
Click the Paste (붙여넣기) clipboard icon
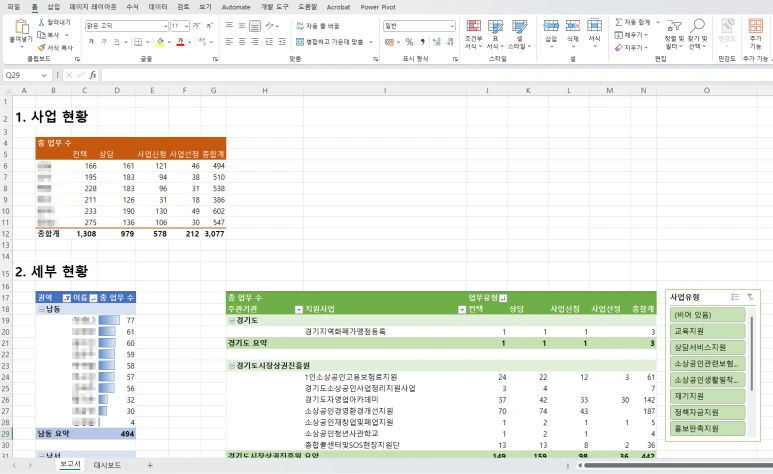click(21, 27)
